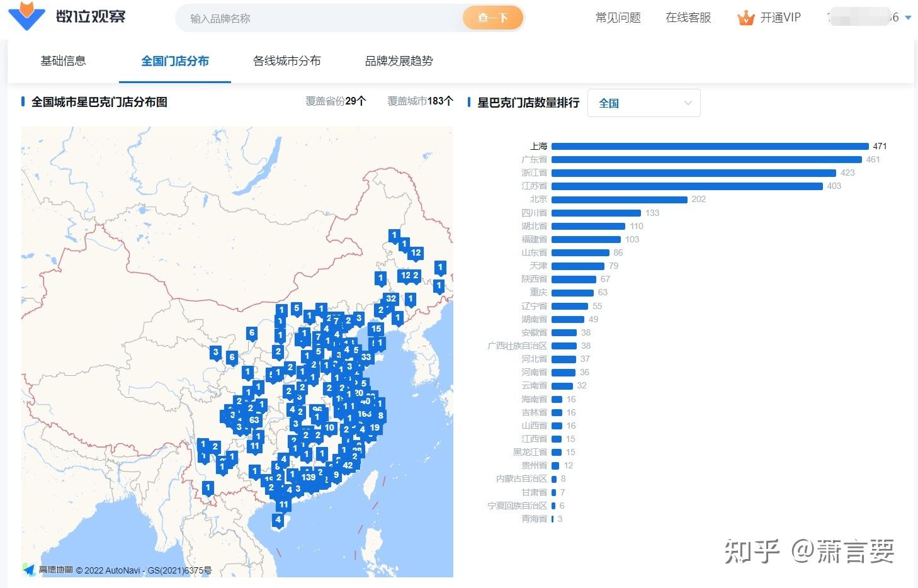Click the 湖北省 label in ranking
Viewport: 918px width, 588px height.
click(534, 226)
